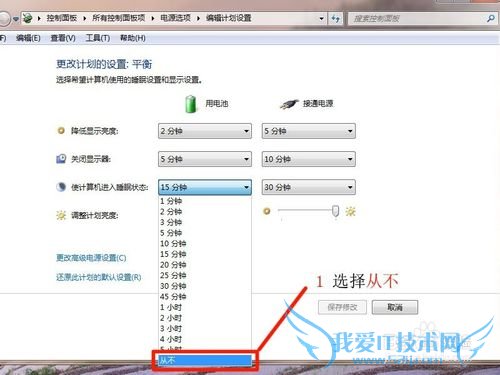The height and width of the screenshot is (375, 500).
Task: Click the refresh icon beside address bar
Action: pyautogui.click(x=336, y=18)
